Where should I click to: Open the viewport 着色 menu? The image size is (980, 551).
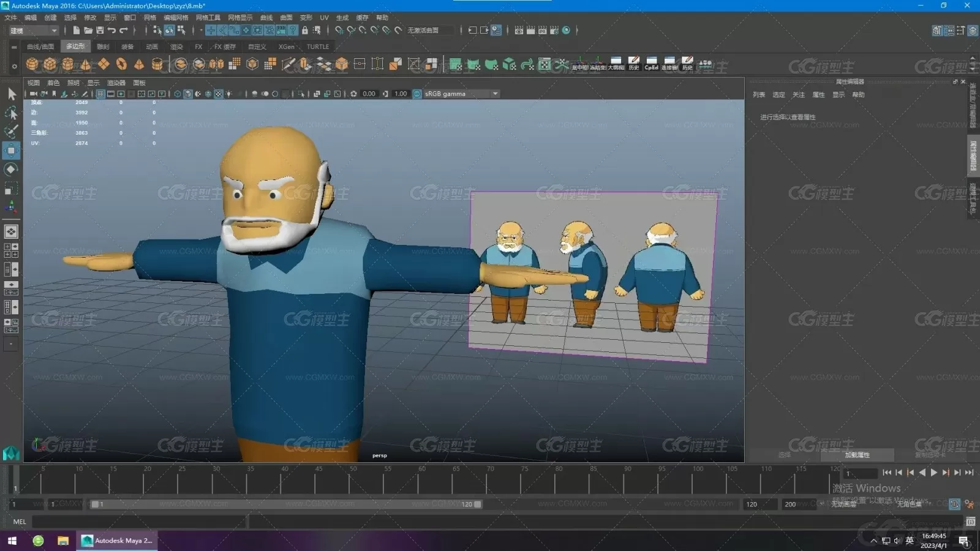tap(53, 83)
